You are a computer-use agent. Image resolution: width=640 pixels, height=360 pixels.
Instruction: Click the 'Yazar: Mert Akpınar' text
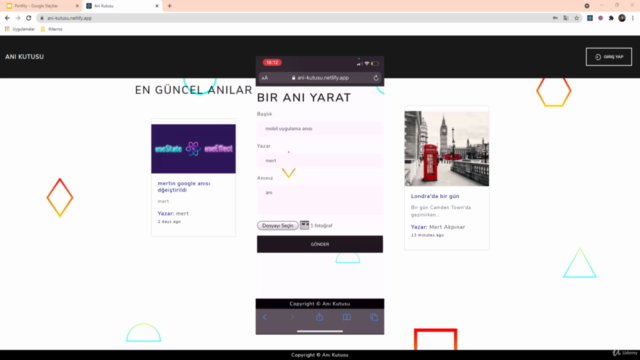point(438,227)
